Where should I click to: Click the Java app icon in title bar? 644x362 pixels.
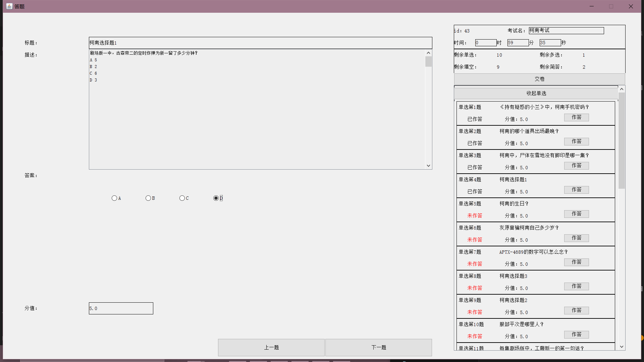tap(9, 6)
